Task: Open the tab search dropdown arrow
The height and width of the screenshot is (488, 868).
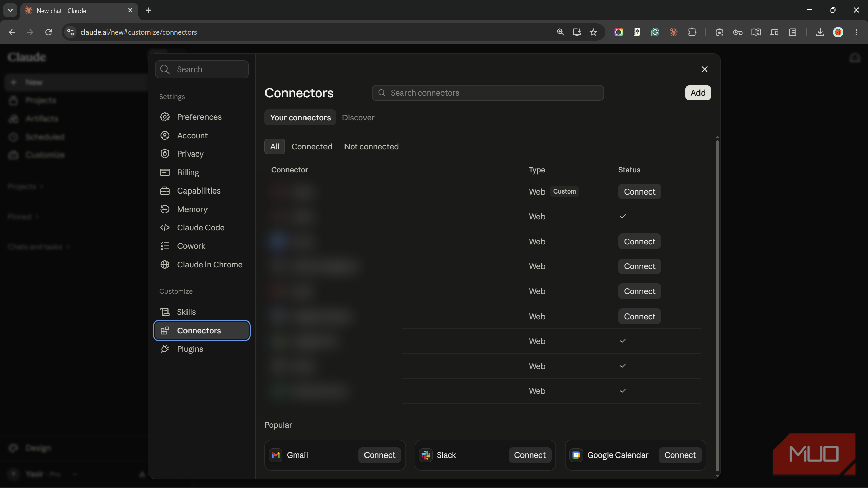Action: [10, 10]
